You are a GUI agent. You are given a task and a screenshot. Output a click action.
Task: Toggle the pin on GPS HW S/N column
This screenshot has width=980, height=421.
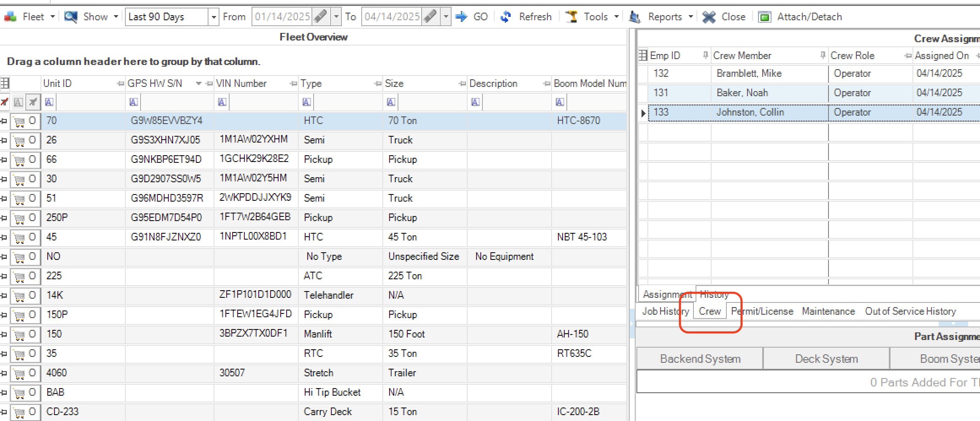pyautogui.click(x=209, y=84)
